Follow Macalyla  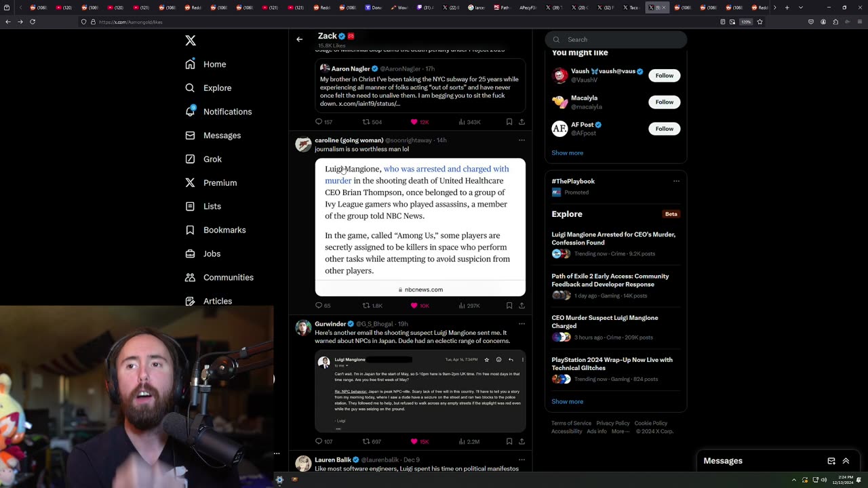point(664,102)
